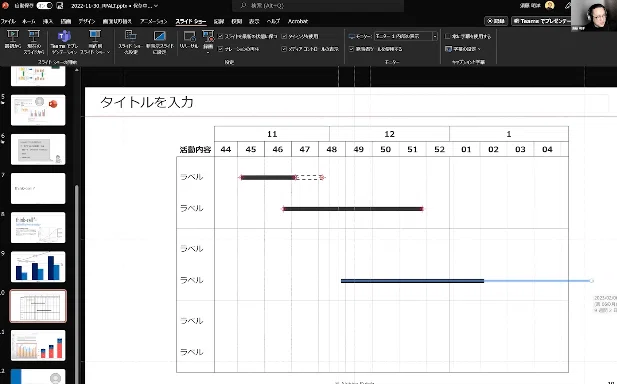Click the month 12 header cell
617x384 pixels.
pyautogui.click(x=389, y=134)
